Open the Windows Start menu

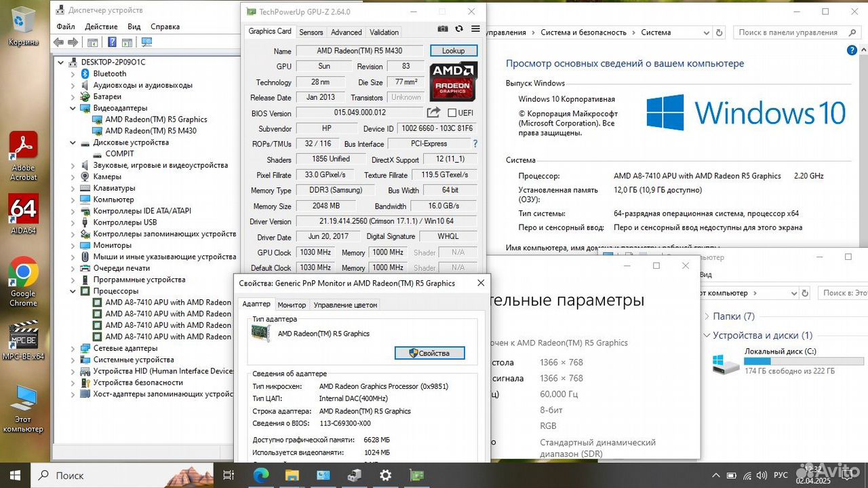tap(15, 475)
